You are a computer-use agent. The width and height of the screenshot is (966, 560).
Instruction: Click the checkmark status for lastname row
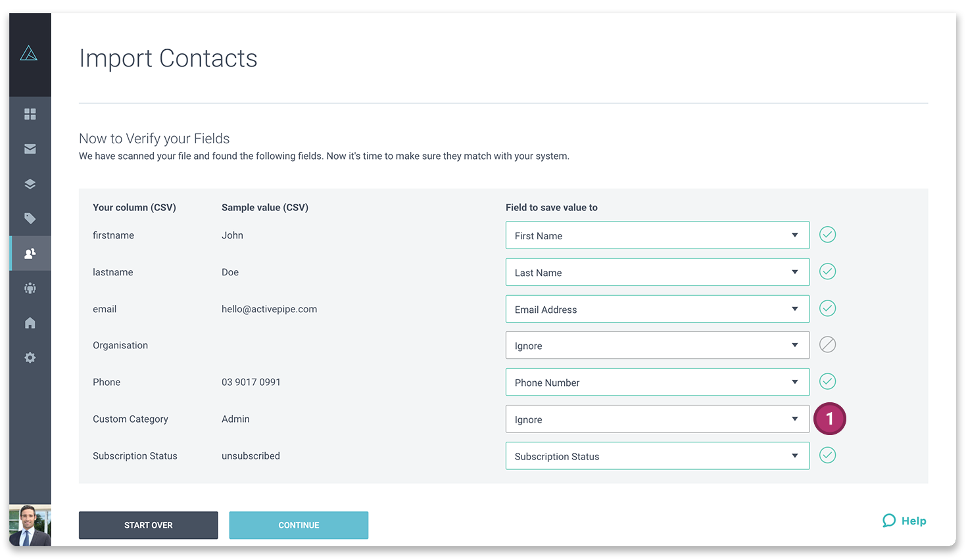828,271
